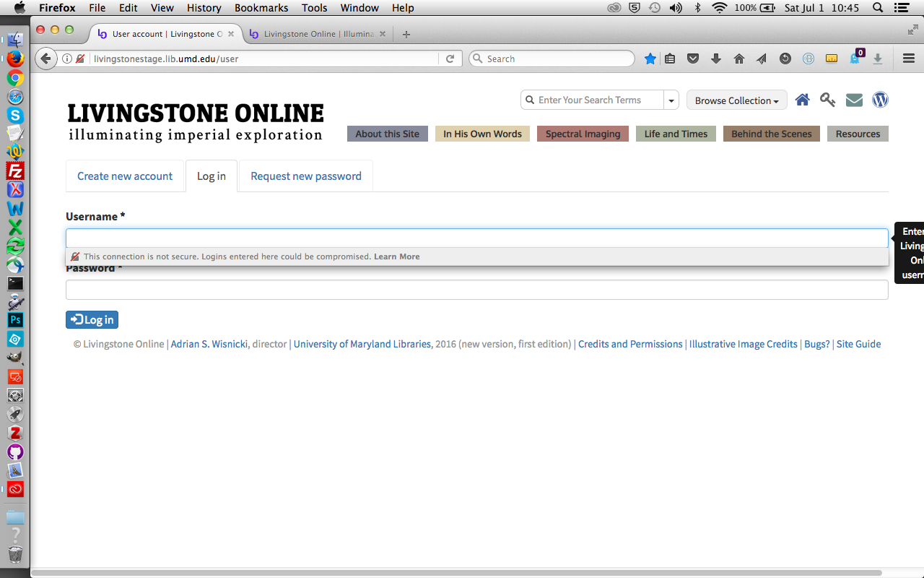Viewport: 924px width, 578px height.
Task: Reload the current page
Action: pyautogui.click(x=450, y=59)
